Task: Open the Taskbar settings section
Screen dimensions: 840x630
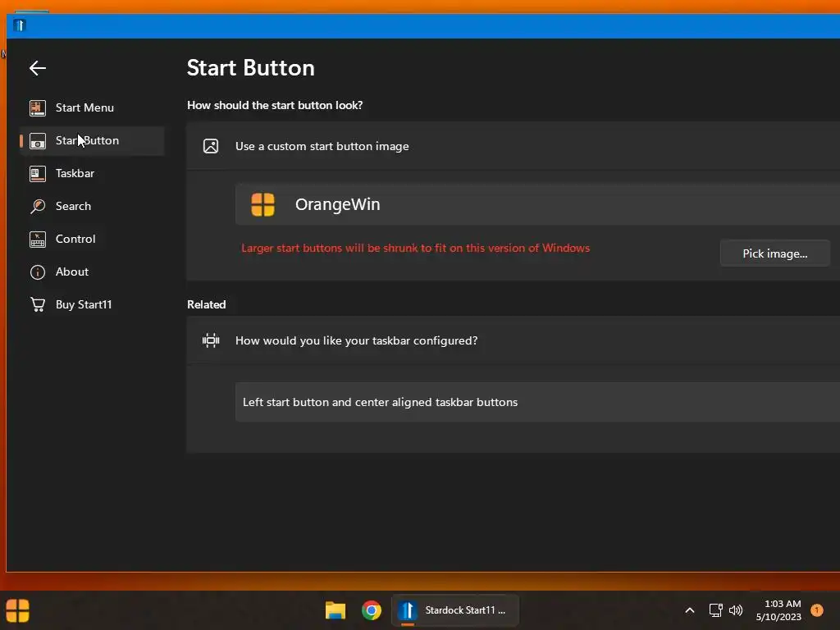Action: pyautogui.click(x=92, y=174)
